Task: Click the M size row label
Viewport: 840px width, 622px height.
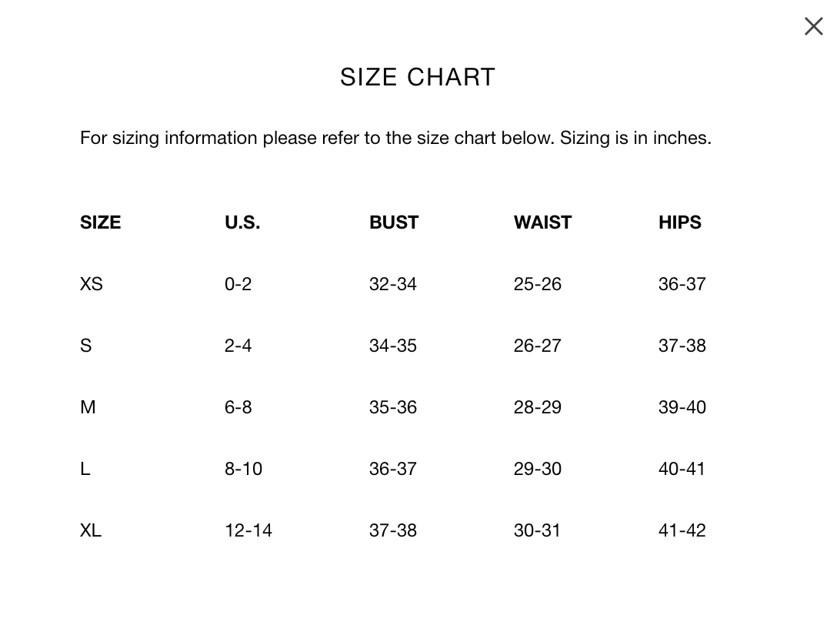Action: pos(88,407)
